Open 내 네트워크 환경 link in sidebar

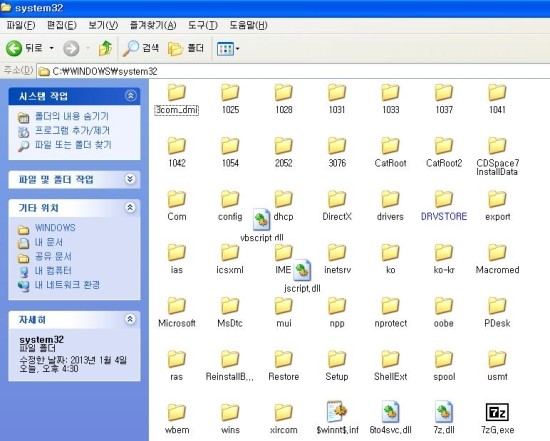[67, 285]
